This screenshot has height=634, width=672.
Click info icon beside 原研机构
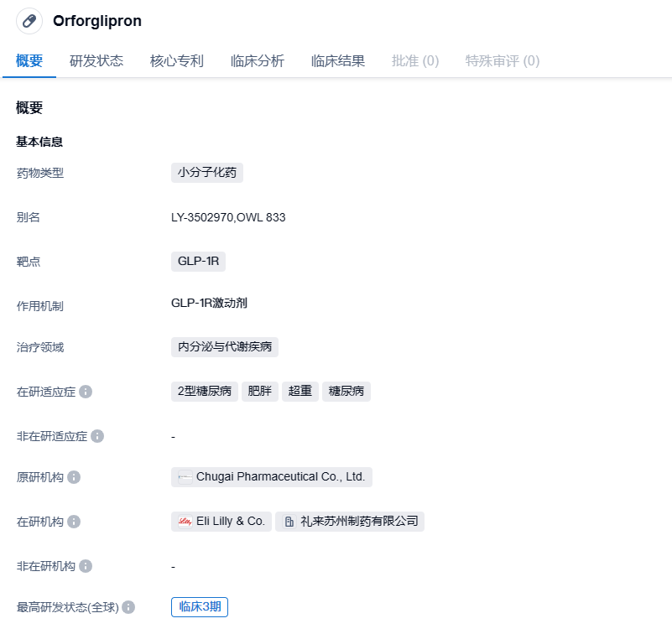74,477
